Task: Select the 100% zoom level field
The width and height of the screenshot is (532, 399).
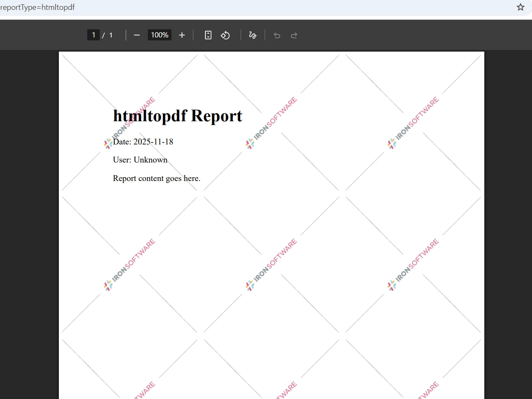Action: click(x=159, y=35)
